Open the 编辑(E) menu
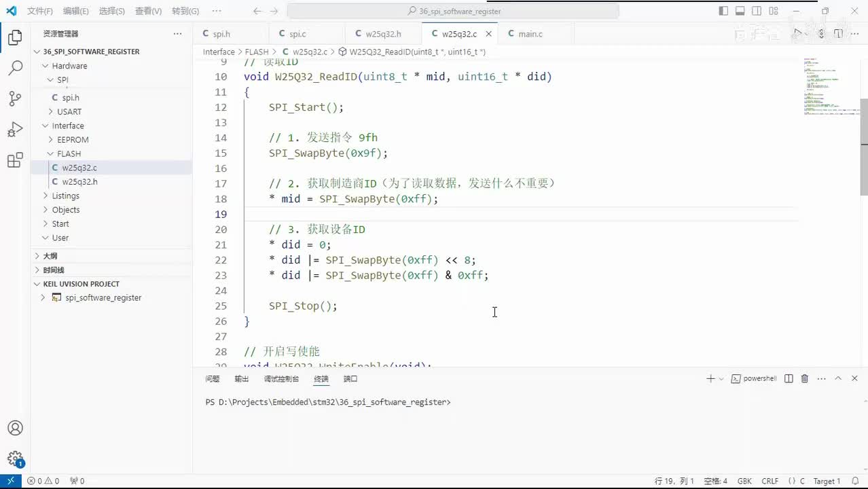This screenshot has width=868, height=489. click(x=75, y=11)
